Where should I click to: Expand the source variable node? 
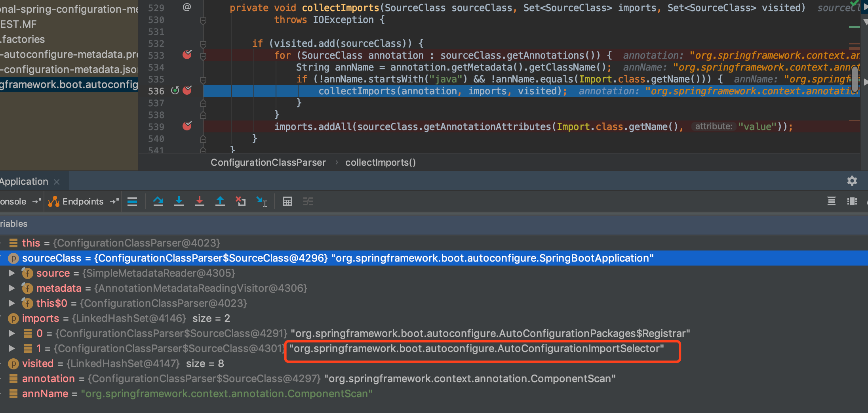pos(12,273)
